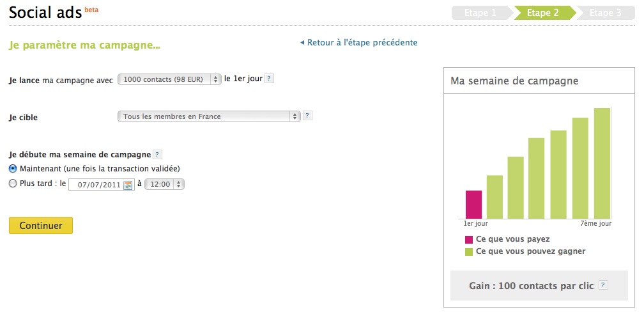Click help icon next to '1er jour'

pos(268,79)
